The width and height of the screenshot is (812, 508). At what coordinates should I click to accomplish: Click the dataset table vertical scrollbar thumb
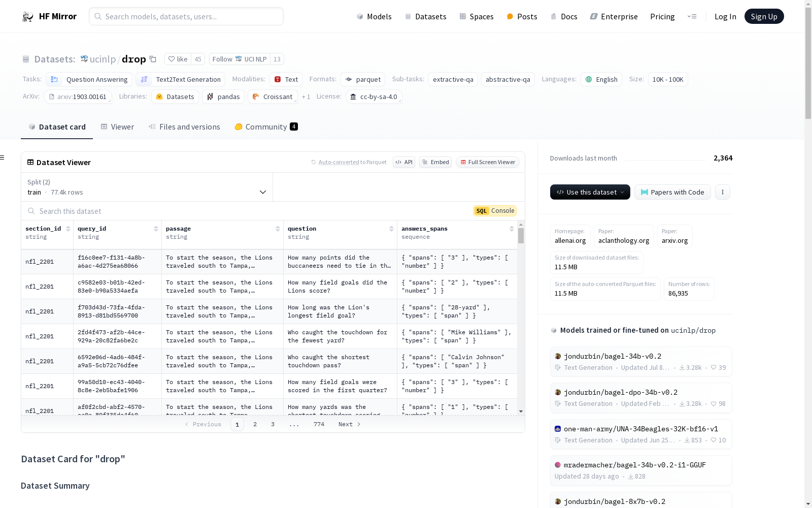tap(521, 236)
